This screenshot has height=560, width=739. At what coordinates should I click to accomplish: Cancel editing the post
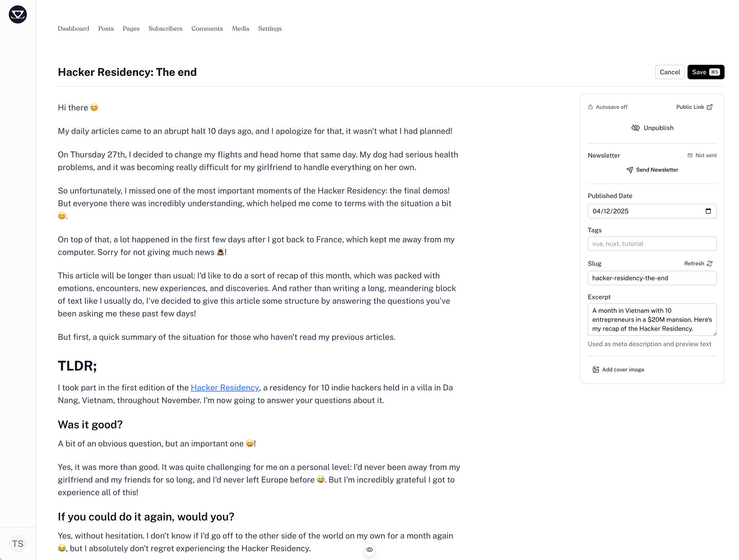pos(669,72)
